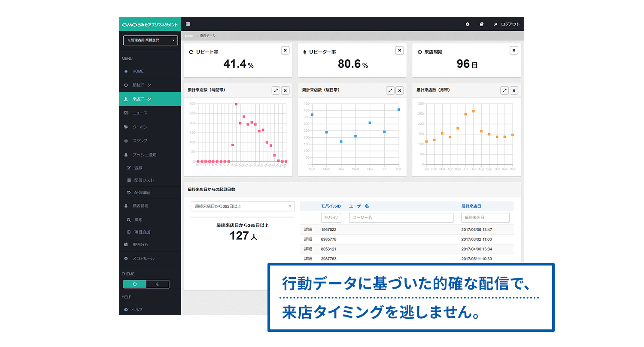This screenshot has width=644, height=347.
Task: Close the 累計来店数（月帯）chart
Action: [514, 91]
